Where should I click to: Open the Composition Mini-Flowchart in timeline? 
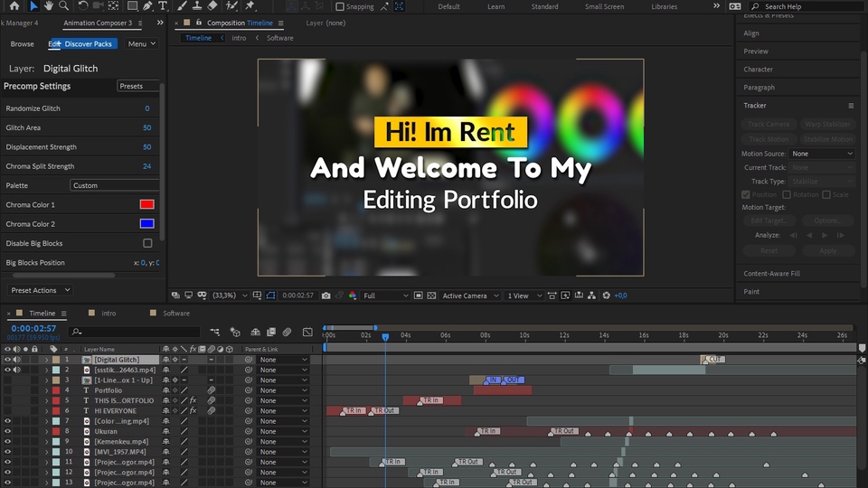click(x=215, y=332)
